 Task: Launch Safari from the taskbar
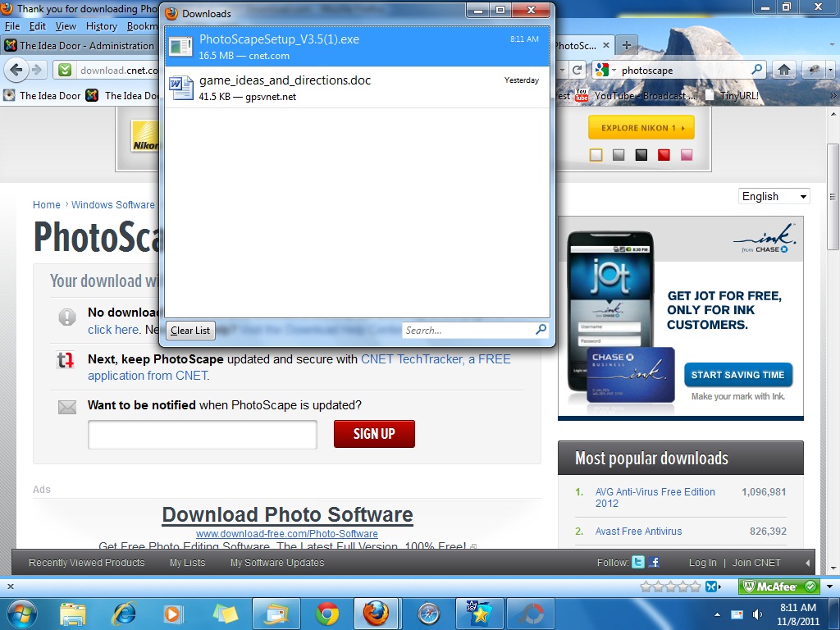coord(429,614)
